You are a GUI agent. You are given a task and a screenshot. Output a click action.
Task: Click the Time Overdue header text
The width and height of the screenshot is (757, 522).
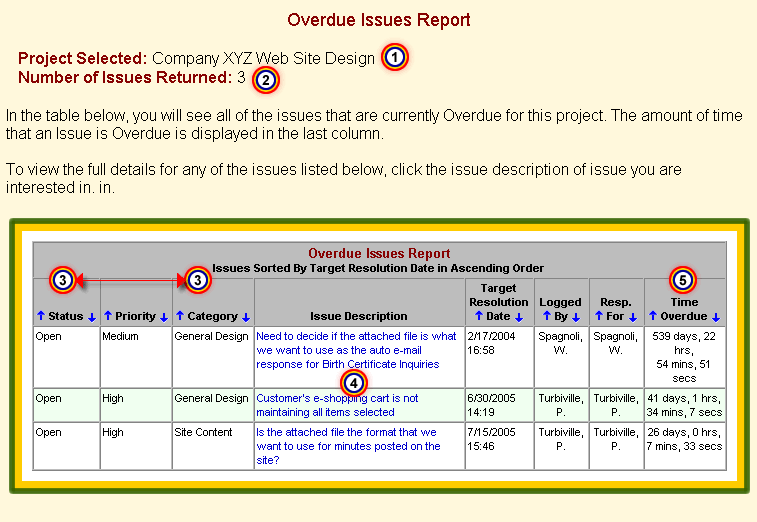[684, 309]
